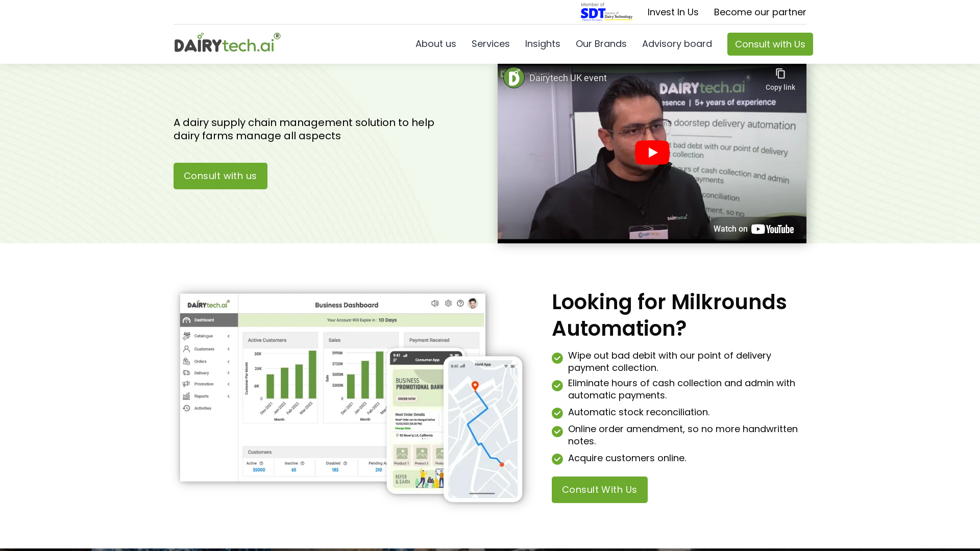This screenshot has height=551, width=980.
Task: Click the Looking for Milkrounds Automation heading
Action: [x=669, y=315]
